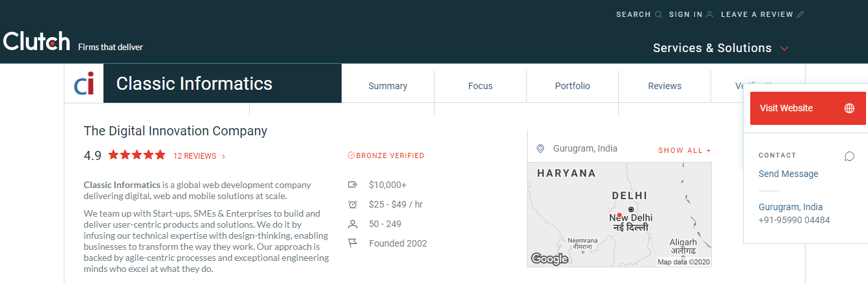Image resolution: width=868 pixels, height=283 pixels.
Task: Click the Classic Informatics company title
Action: pos(194,83)
